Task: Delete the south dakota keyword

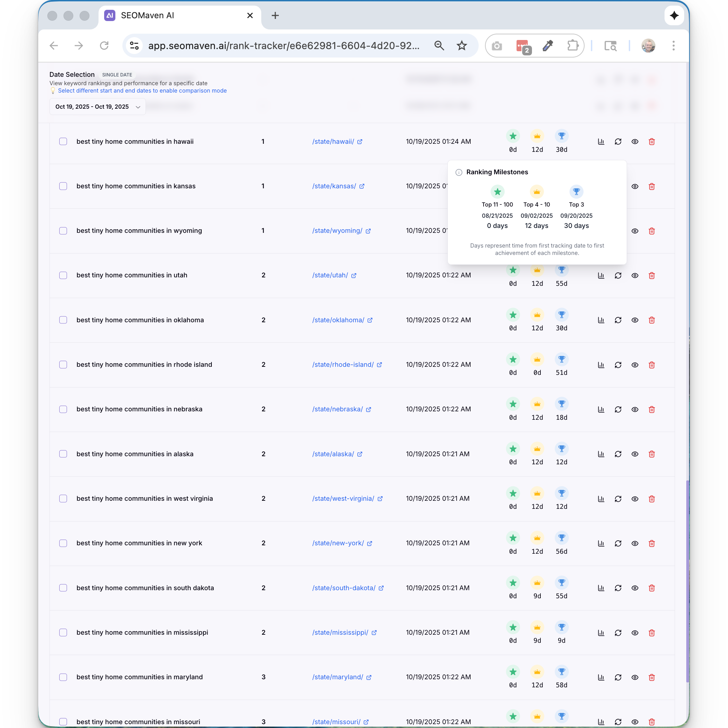Action: [652, 588]
